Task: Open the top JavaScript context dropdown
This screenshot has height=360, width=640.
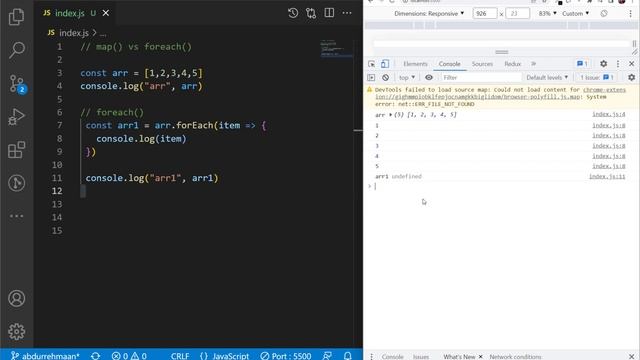Action: [407, 78]
